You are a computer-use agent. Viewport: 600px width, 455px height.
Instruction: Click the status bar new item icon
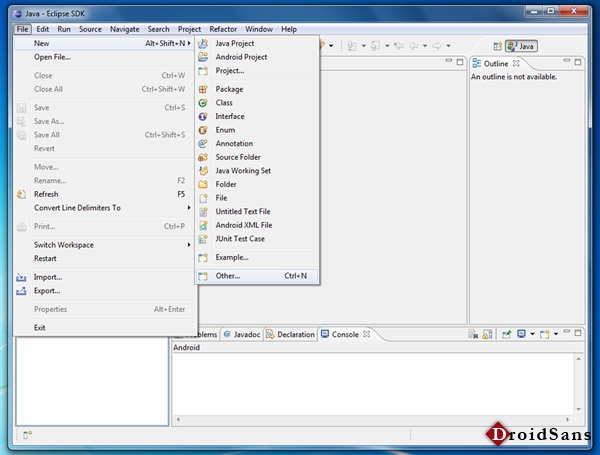click(x=27, y=435)
